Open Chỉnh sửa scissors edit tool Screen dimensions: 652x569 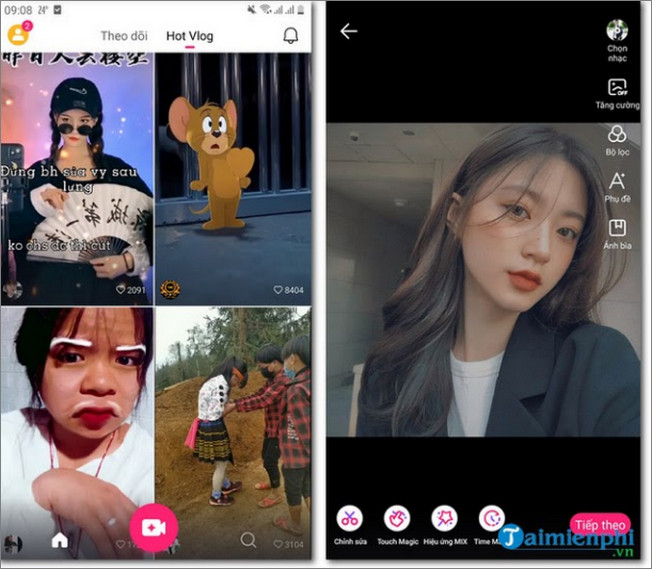coord(350,519)
